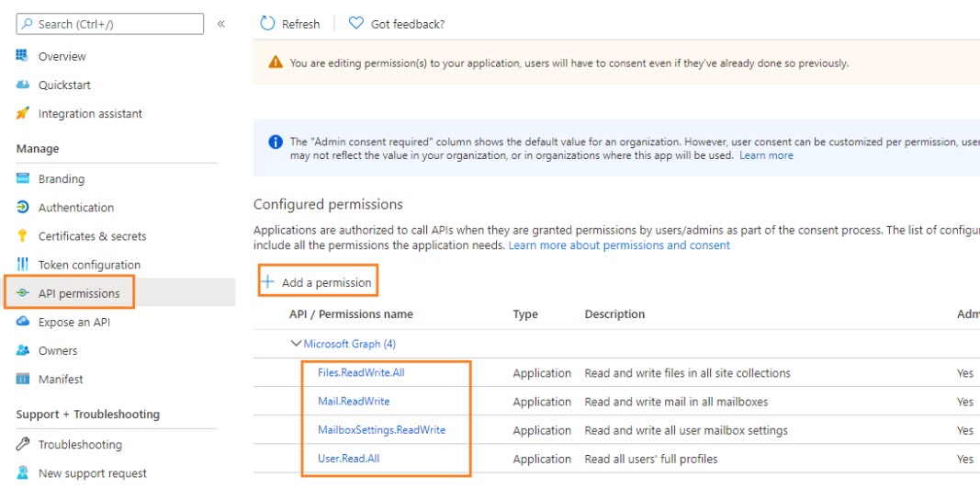Image resolution: width=980 pixels, height=489 pixels.
Task: Focus the Search (Ctrl+/) field
Action: (x=110, y=24)
